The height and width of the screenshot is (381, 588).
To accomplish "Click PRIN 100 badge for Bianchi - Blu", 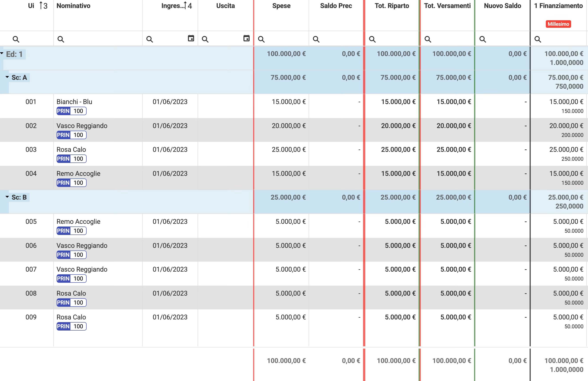I will 72,111.
